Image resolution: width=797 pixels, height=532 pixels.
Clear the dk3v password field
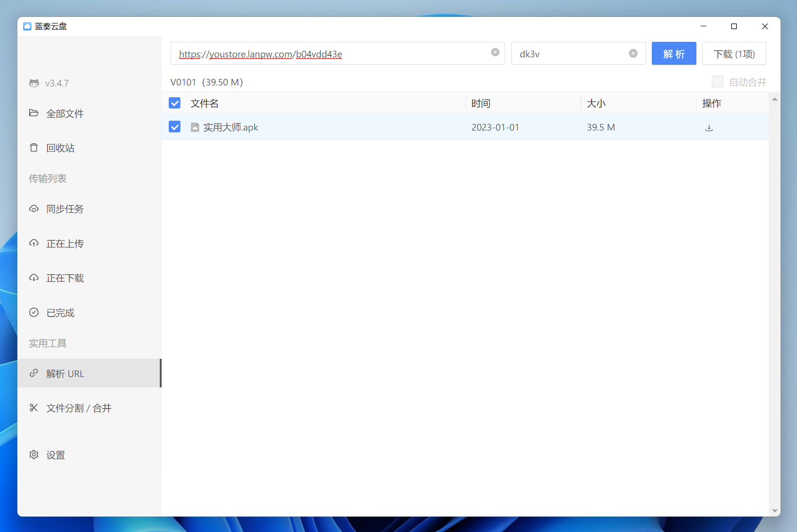point(633,54)
